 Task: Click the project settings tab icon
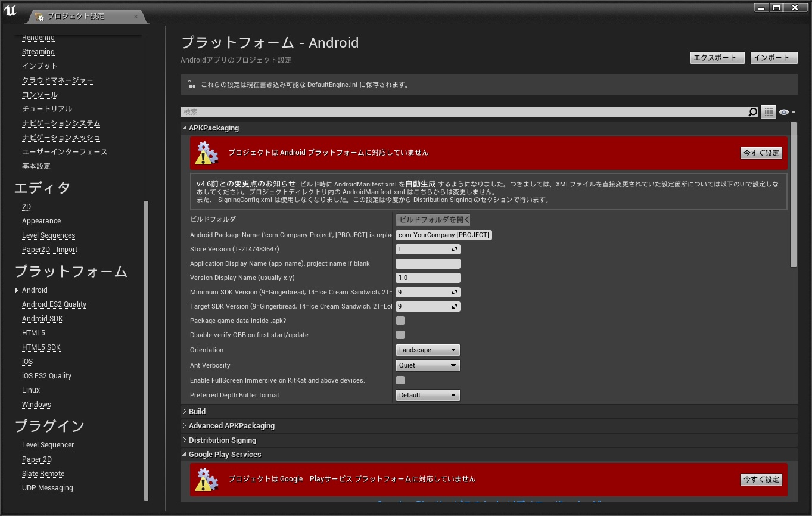tap(39, 17)
